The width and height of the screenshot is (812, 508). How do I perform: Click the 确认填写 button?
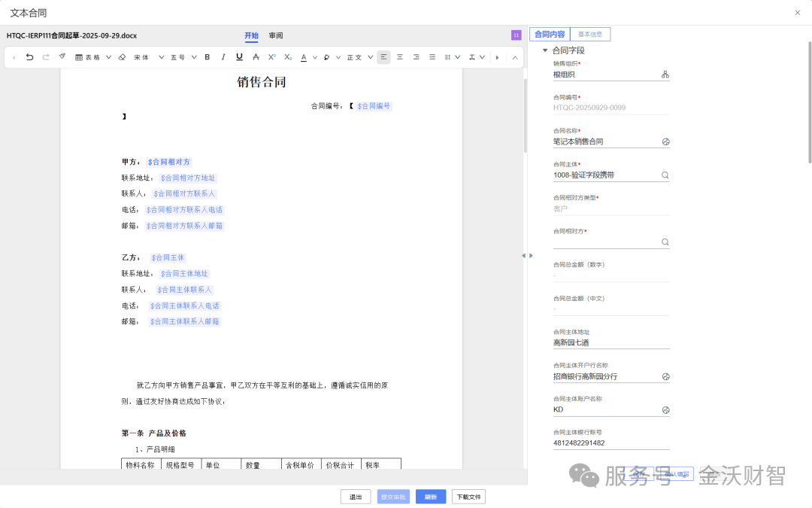[x=677, y=474]
